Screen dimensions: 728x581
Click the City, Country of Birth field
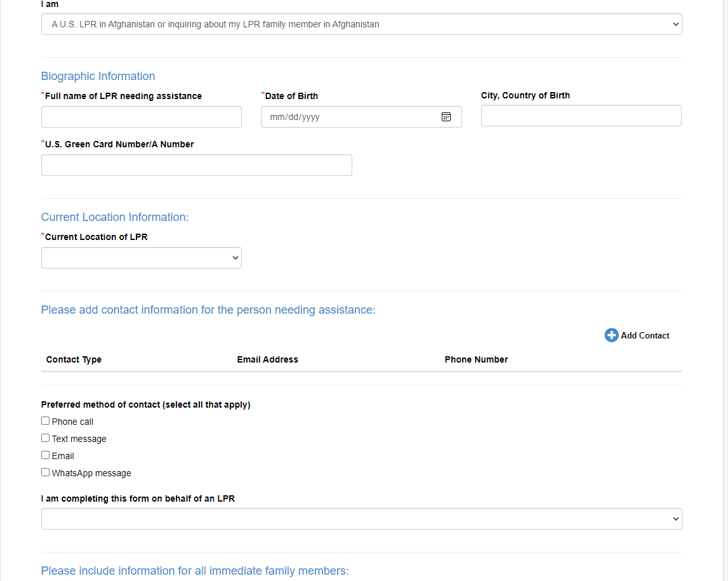click(581, 116)
